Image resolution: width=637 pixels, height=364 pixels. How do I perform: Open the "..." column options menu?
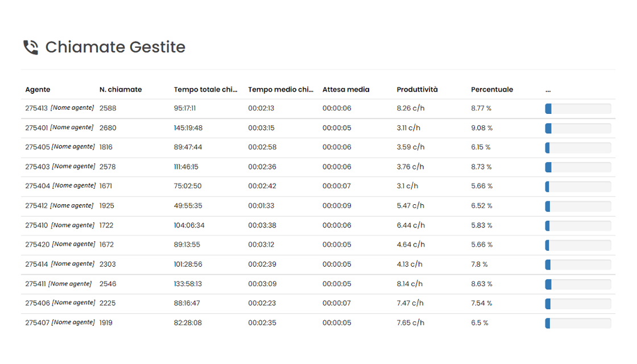point(547,89)
